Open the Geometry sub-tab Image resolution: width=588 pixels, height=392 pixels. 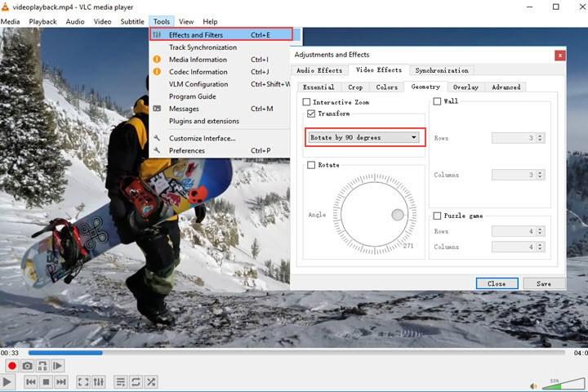[425, 87]
